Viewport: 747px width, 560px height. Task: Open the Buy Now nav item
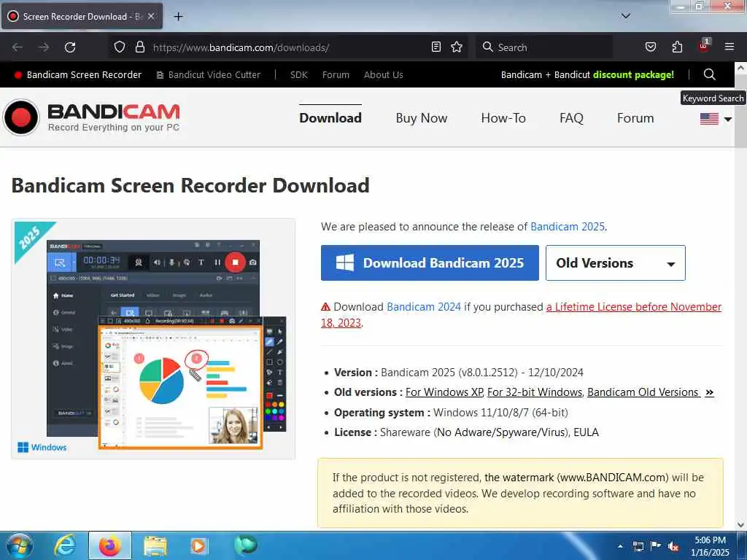[421, 117]
